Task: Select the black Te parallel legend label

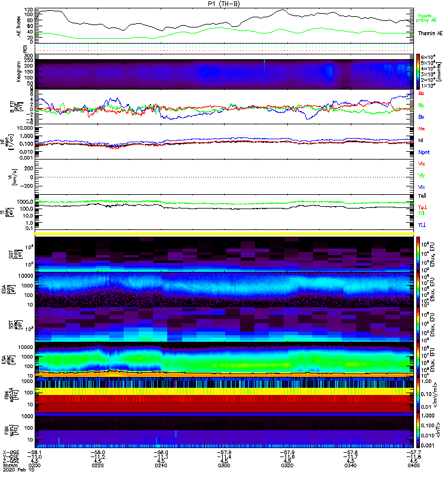Action: pos(422,196)
